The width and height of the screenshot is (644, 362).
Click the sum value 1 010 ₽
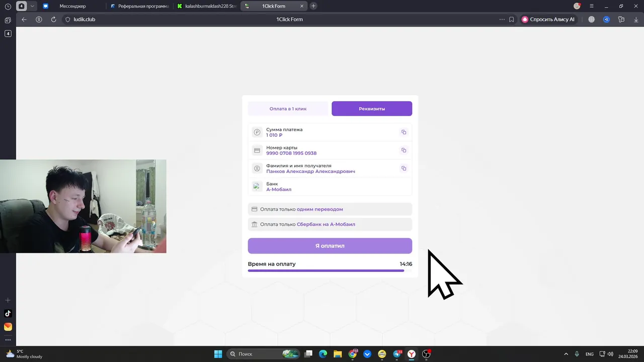(x=274, y=135)
